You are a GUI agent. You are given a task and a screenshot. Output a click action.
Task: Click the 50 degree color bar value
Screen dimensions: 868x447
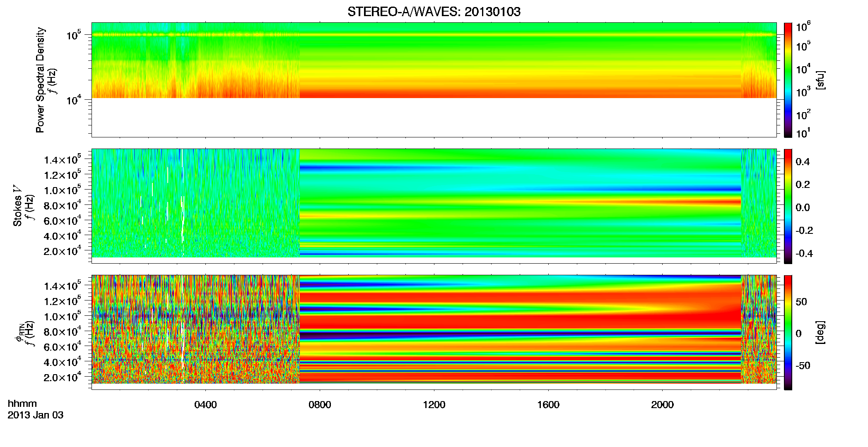pyautogui.click(x=801, y=301)
